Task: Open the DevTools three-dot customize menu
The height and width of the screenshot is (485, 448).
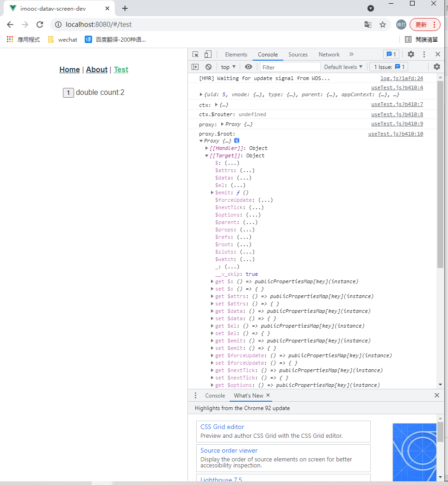Action: point(424,55)
